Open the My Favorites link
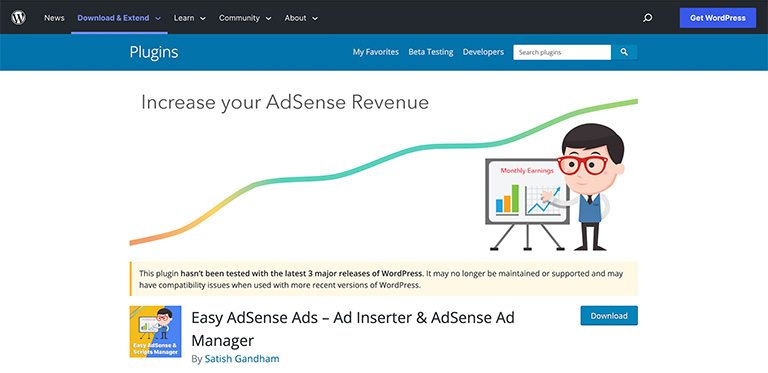Viewport: 768px width, 373px height. tap(376, 52)
